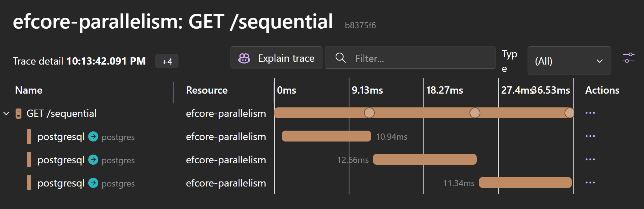The height and width of the screenshot is (209, 644).
Task: Click the Explain trace button
Action: coord(276,58)
